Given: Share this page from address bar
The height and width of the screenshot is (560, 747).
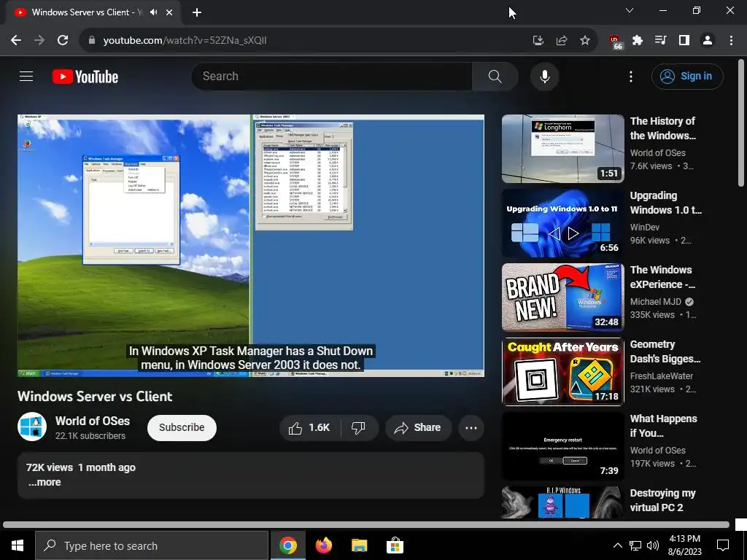Looking at the screenshot, I should pos(562,41).
